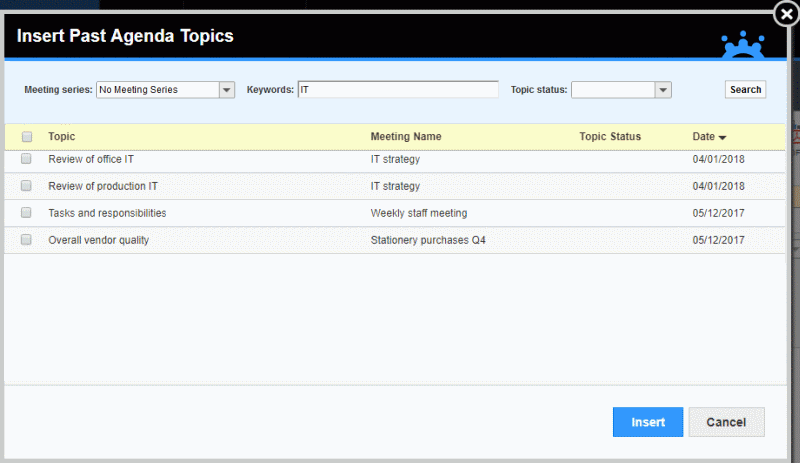Select the Stationery purchases Q4 row
800x463 pixels.
click(x=394, y=240)
